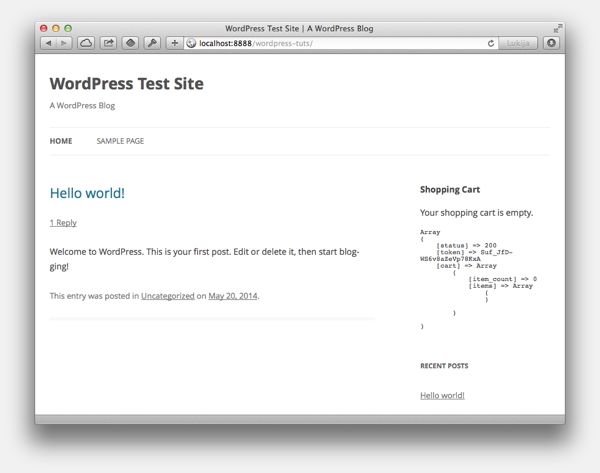This screenshot has width=600, height=473.
Task: Click the Shopping Cart widget heading
Action: tap(450, 190)
